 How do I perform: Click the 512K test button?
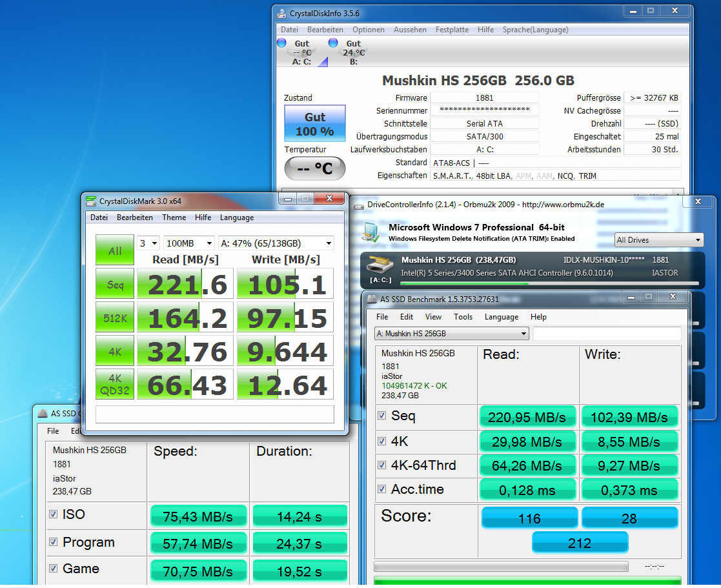click(x=115, y=317)
